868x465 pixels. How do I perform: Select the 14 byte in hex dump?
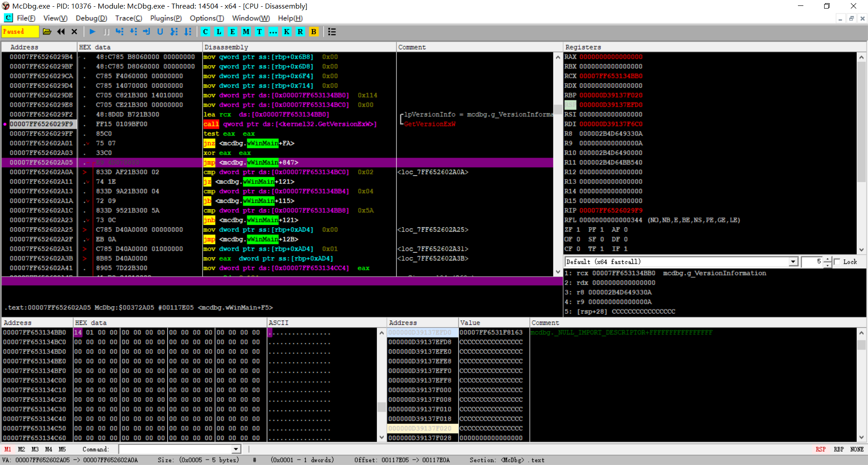78,333
